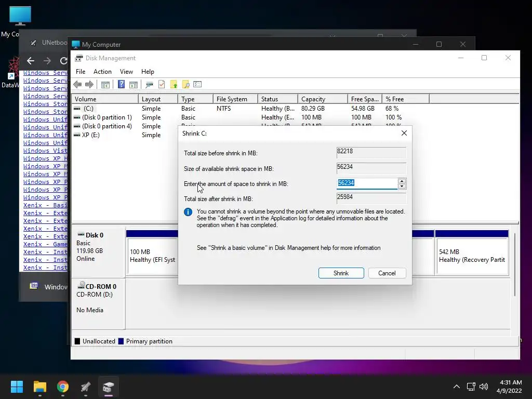Click the Forward arrow in Disk Management toolbar

[89, 85]
